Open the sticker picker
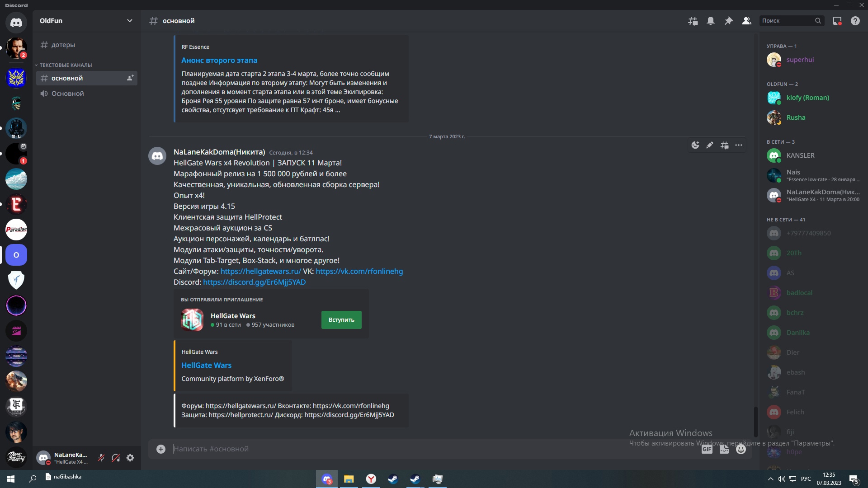Image resolution: width=868 pixels, height=488 pixels. (724, 449)
